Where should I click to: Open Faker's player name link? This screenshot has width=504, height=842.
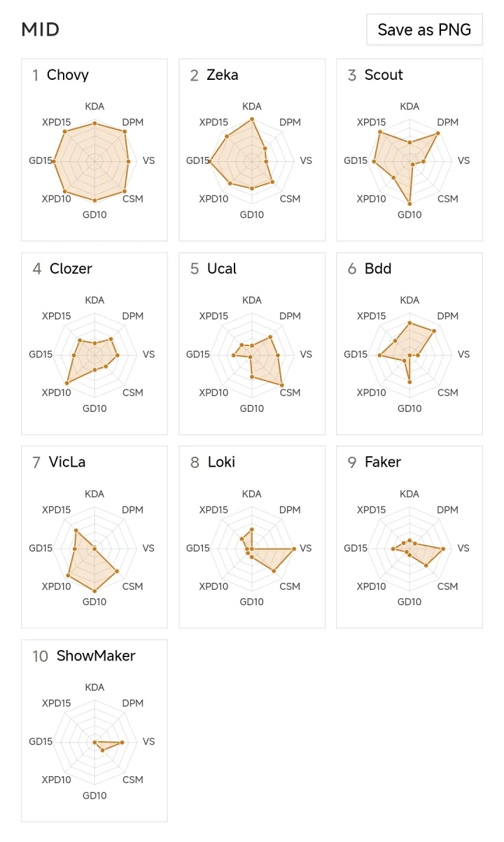click(x=383, y=462)
